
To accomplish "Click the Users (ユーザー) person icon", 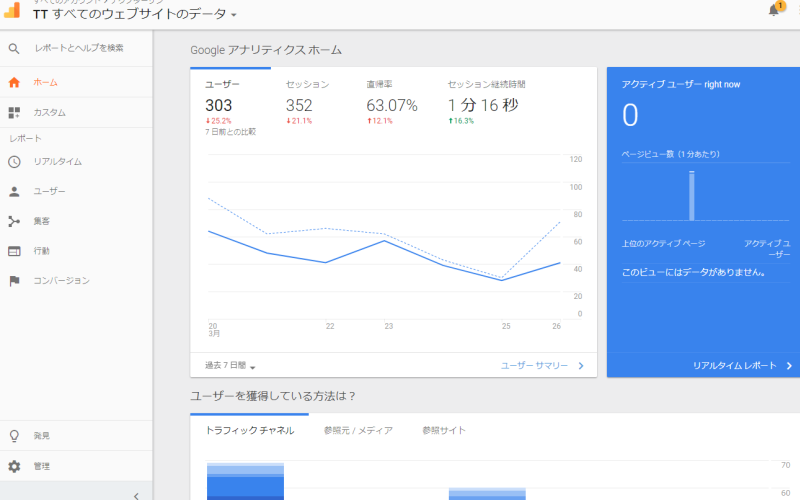I will [x=14, y=191].
